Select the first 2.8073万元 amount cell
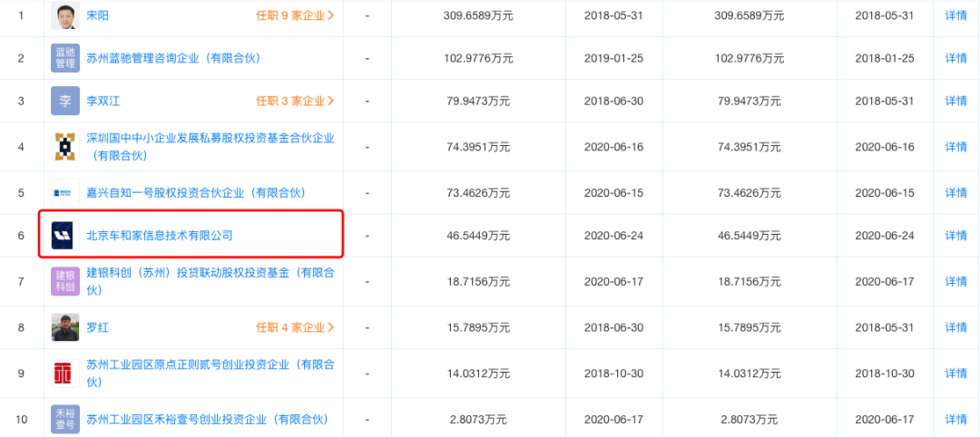 click(x=478, y=419)
